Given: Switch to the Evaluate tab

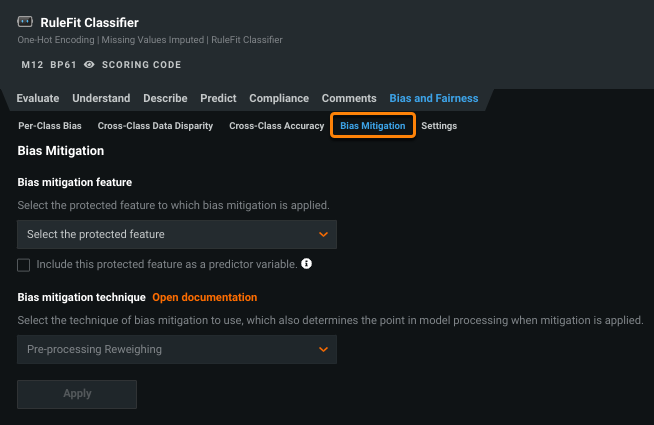Looking at the screenshot, I should 38,98.
